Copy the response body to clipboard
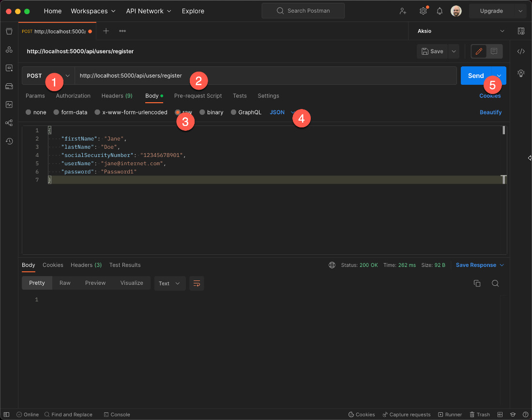Viewport: 532px width, 420px height. [x=477, y=283]
